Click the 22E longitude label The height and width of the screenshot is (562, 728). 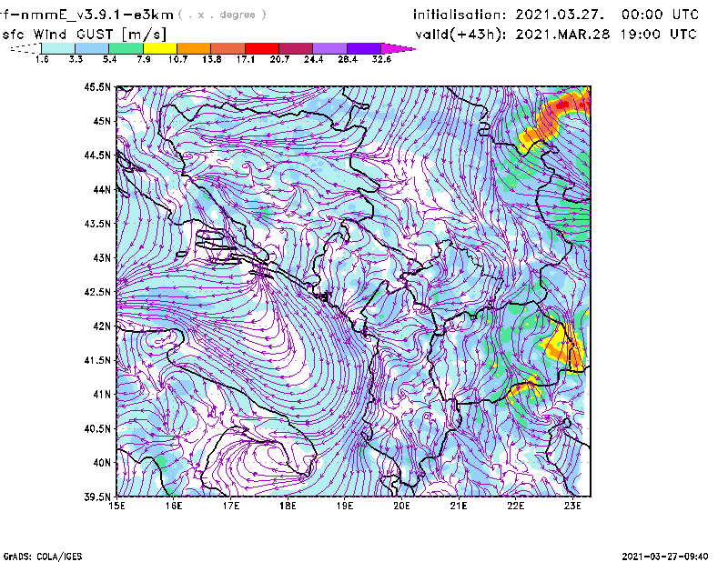pos(515,506)
